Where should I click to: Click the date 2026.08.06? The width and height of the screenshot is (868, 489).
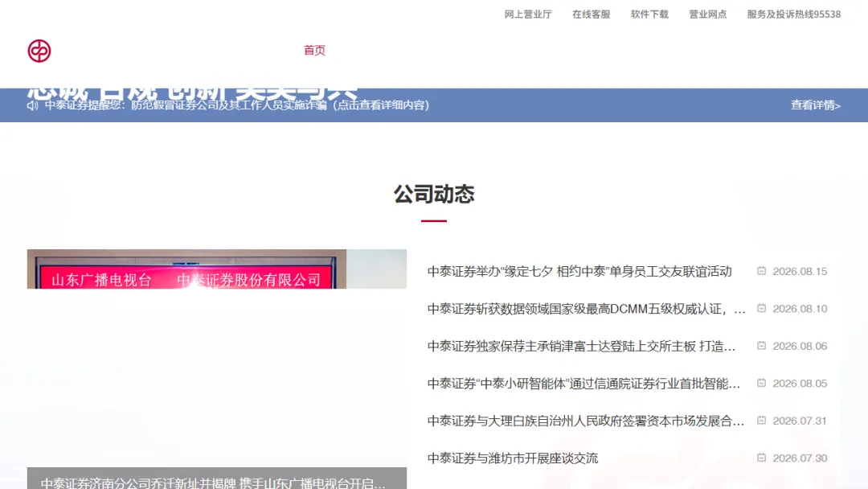tap(800, 346)
